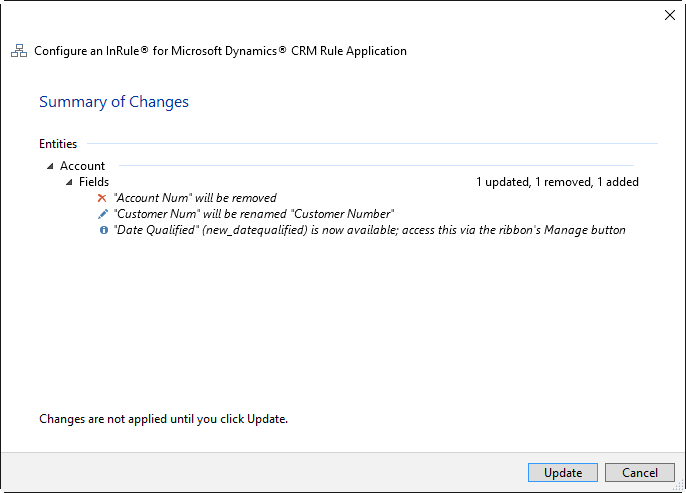Image resolution: width=686 pixels, height=493 pixels.
Task: Click the blue info icon by Date Qualified
Action: coord(104,230)
